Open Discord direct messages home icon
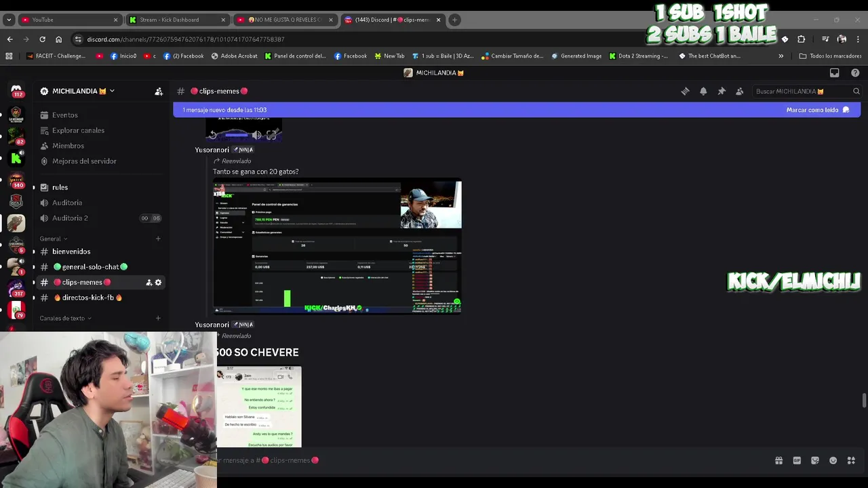Image resolution: width=868 pixels, height=488 pixels. tap(17, 90)
